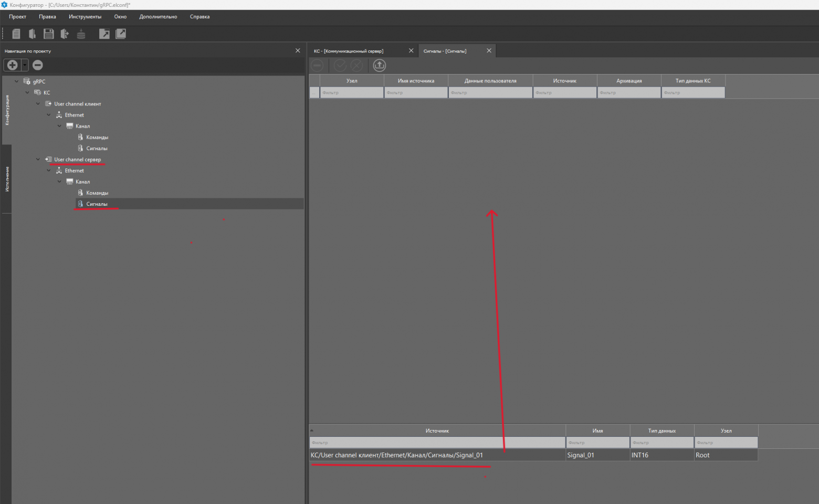Click Ethernet network icon under User channel клиент
Image resolution: width=819 pixels, height=504 pixels.
click(59, 115)
